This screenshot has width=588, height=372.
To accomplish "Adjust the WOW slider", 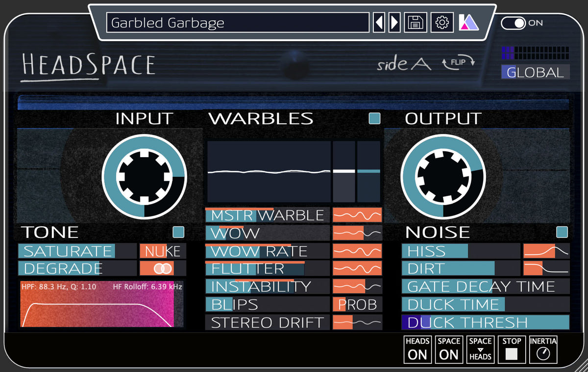I will tap(268, 233).
